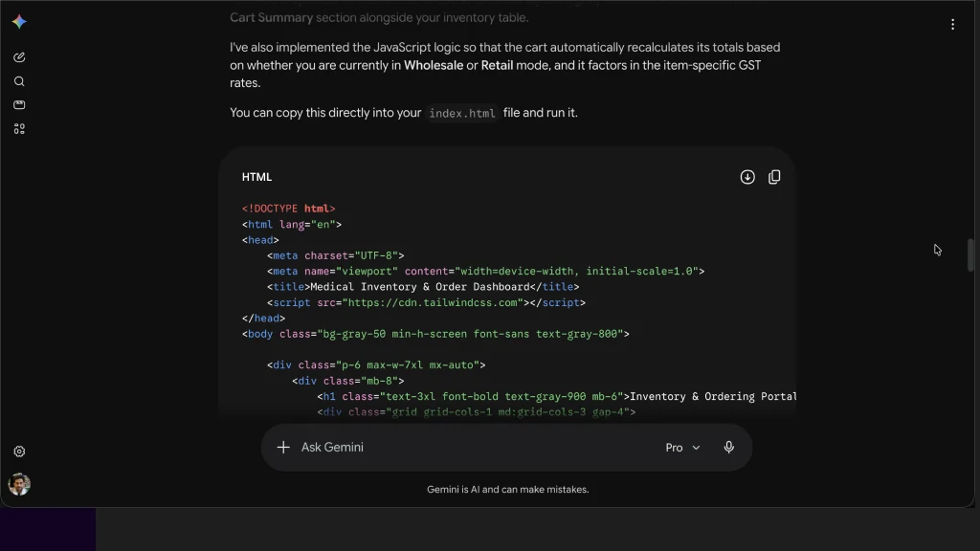980x551 pixels.
Task: Click the div class p-6 max-w-7xl line
Action: tap(376, 364)
